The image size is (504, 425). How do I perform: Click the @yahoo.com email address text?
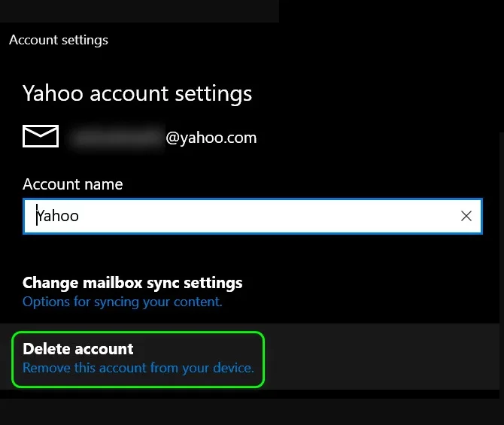tap(211, 138)
